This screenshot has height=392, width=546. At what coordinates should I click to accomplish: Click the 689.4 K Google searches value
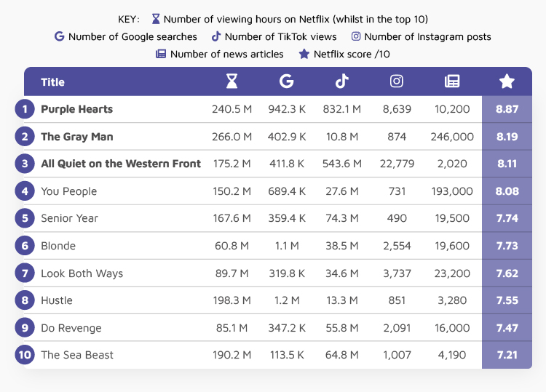click(287, 191)
